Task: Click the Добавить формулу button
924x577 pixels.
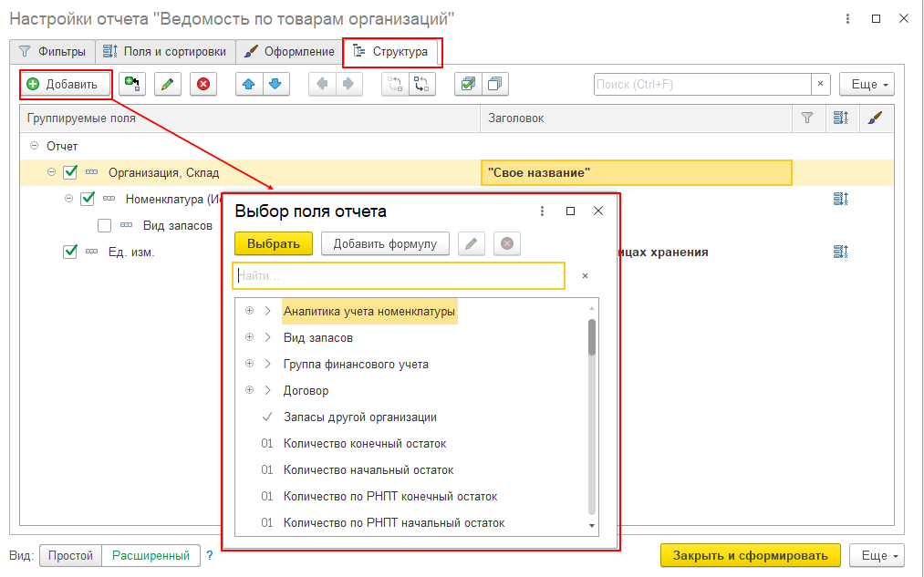Action: pyautogui.click(x=390, y=243)
